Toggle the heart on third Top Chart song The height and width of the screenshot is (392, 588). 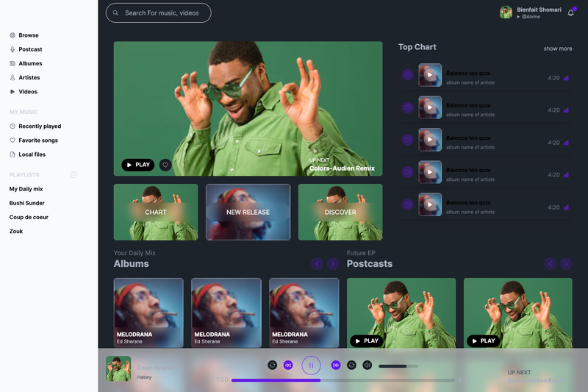point(408,140)
